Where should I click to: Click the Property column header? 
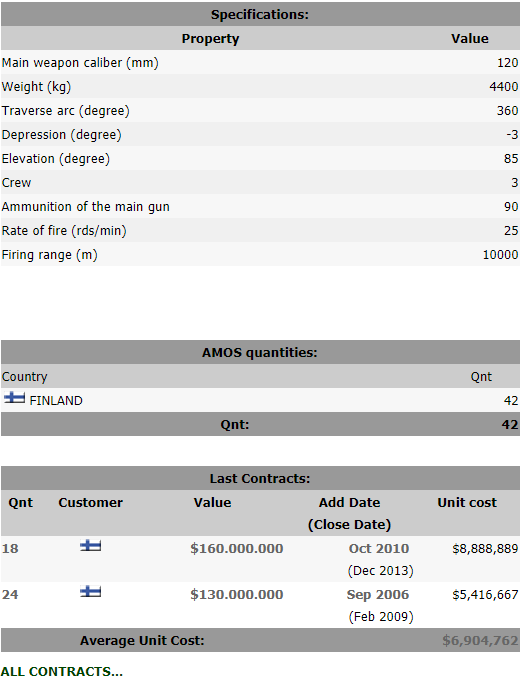tap(210, 39)
